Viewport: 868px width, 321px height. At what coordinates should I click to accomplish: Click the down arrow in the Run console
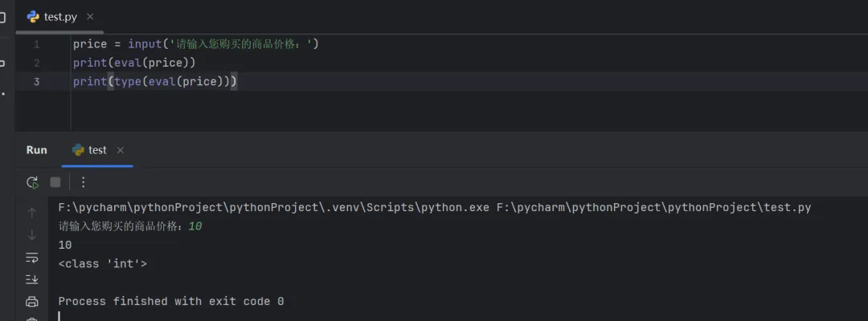click(x=32, y=235)
